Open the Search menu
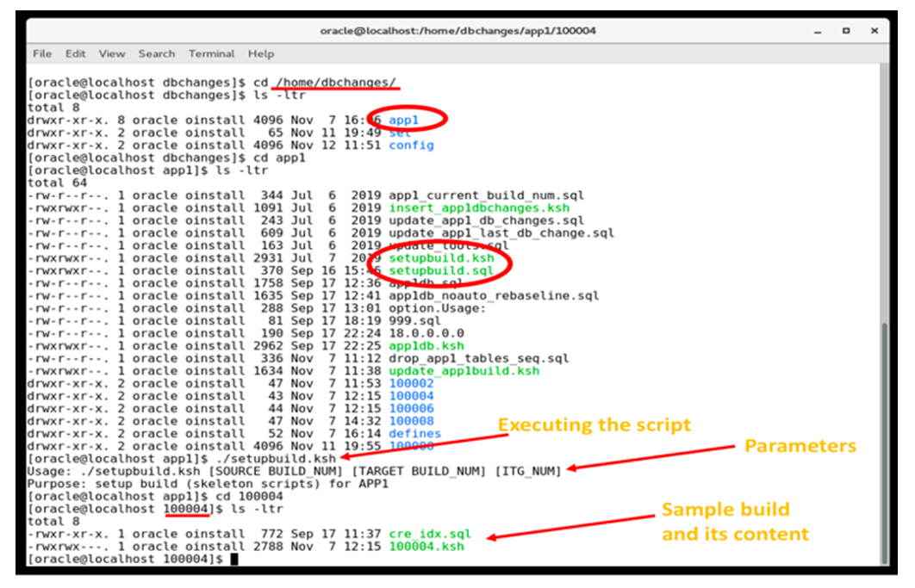This screenshot has width=915, height=588. pyautogui.click(x=157, y=53)
